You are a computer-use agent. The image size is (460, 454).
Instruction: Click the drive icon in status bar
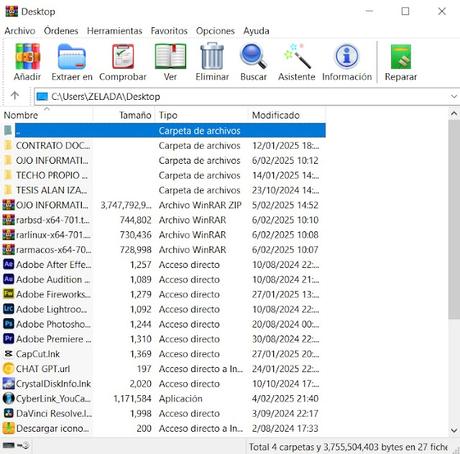(8, 445)
